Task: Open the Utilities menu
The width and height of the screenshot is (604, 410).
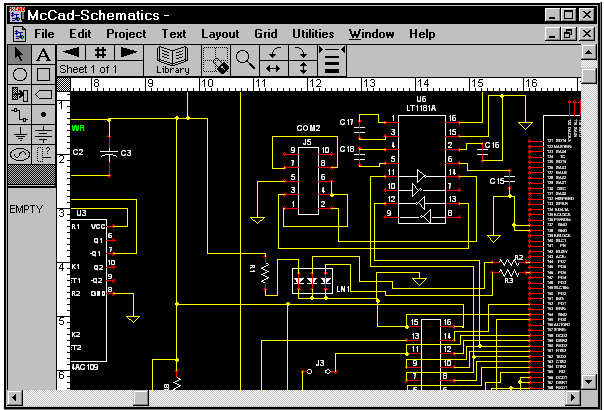Action: point(312,34)
